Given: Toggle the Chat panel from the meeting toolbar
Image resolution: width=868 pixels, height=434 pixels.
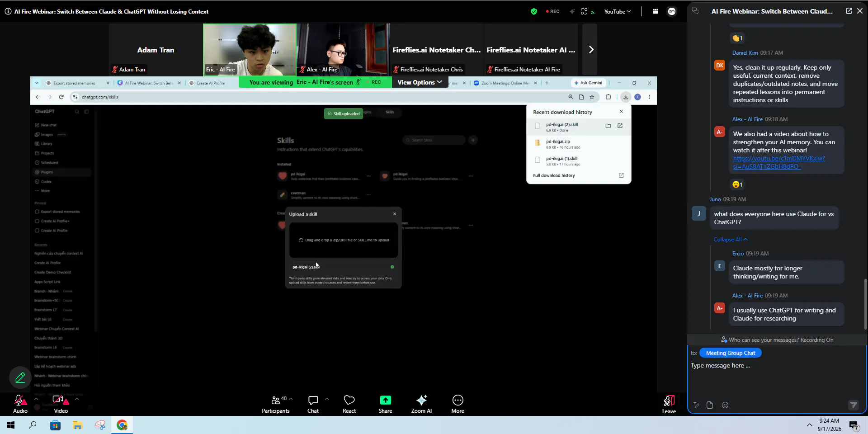Looking at the screenshot, I should coord(313,404).
